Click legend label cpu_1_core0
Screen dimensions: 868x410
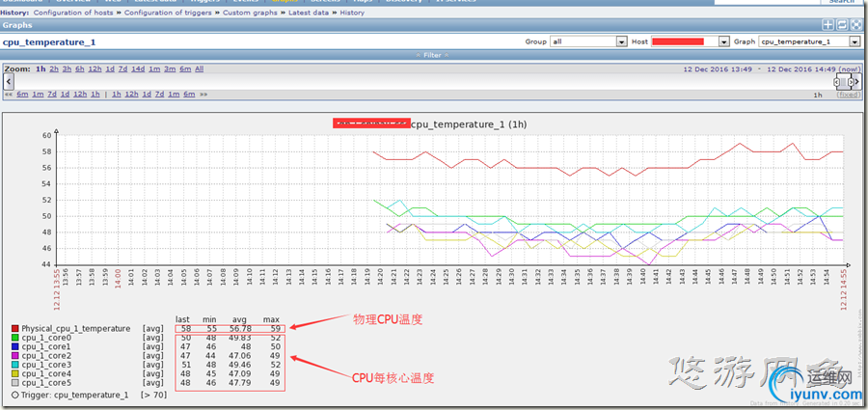click(x=46, y=338)
